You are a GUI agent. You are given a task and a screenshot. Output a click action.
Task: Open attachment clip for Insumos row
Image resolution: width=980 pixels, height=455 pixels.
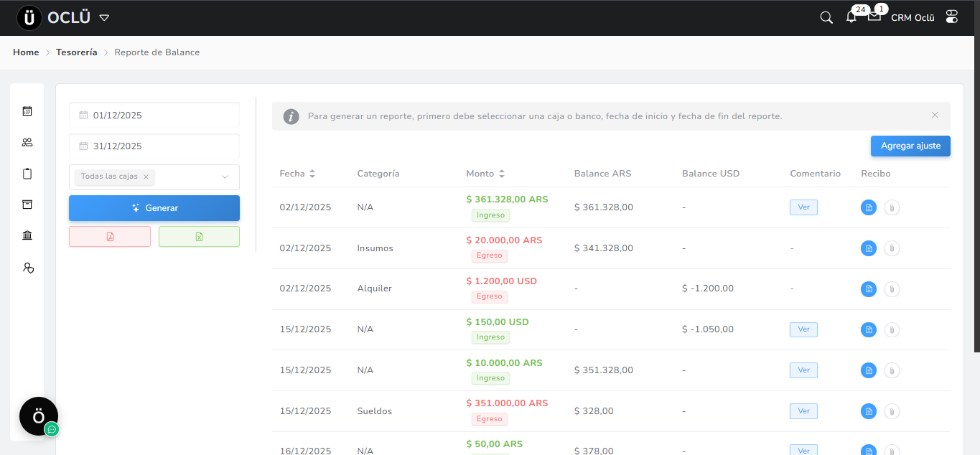pyautogui.click(x=892, y=248)
